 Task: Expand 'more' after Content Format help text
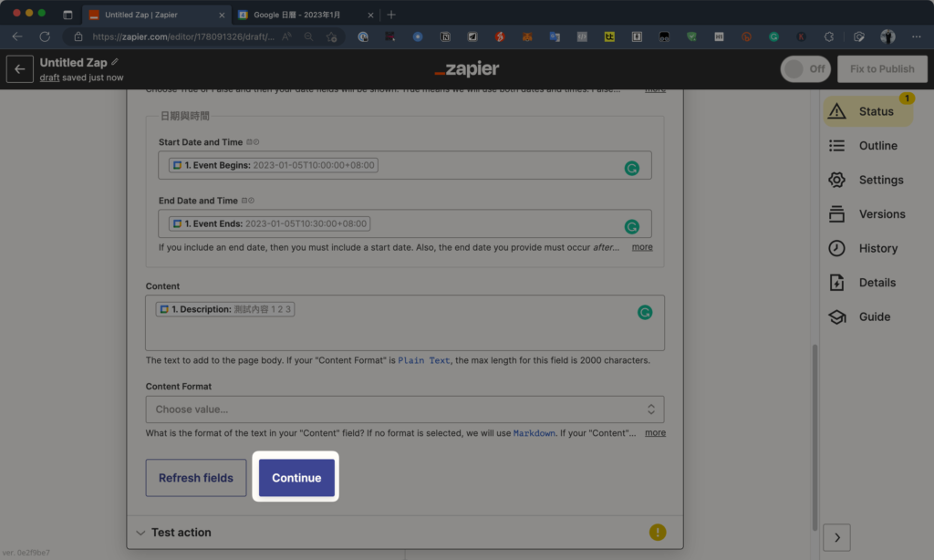pyautogui.click(x=655, y=432)
